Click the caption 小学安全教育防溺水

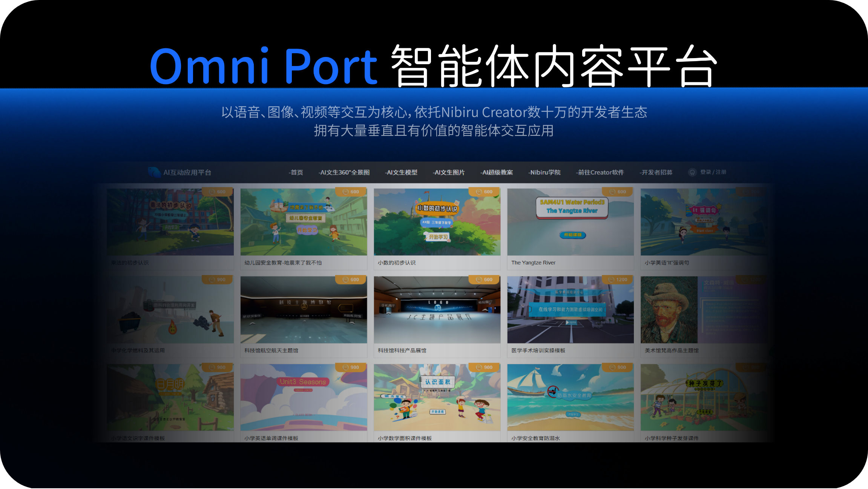[x=535, y=438]
